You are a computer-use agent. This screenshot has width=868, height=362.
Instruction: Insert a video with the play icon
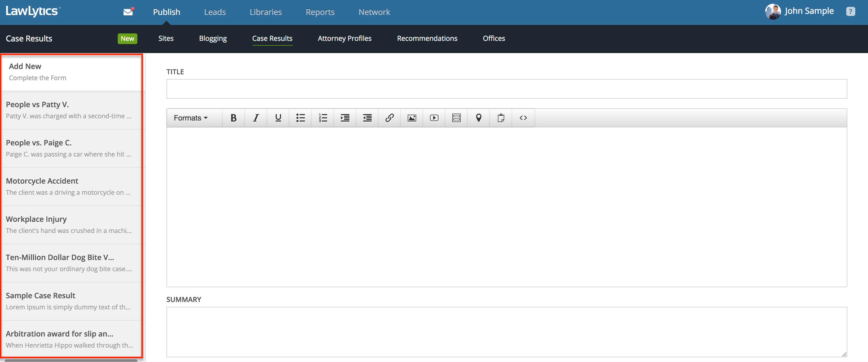pos(434,118)
